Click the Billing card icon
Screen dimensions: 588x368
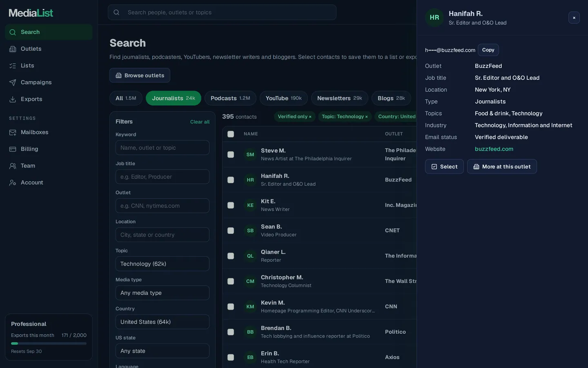pos(13,149)
